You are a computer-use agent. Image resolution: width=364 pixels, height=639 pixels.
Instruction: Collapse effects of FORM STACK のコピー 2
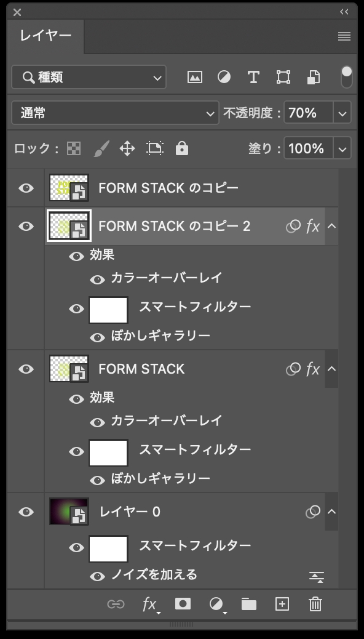[332, 226]
